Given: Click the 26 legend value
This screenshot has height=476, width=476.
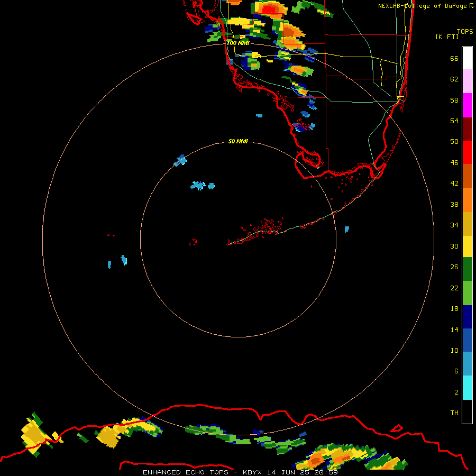Looking at the screenshot, I should pyautogui.click(x=454, y=267).
